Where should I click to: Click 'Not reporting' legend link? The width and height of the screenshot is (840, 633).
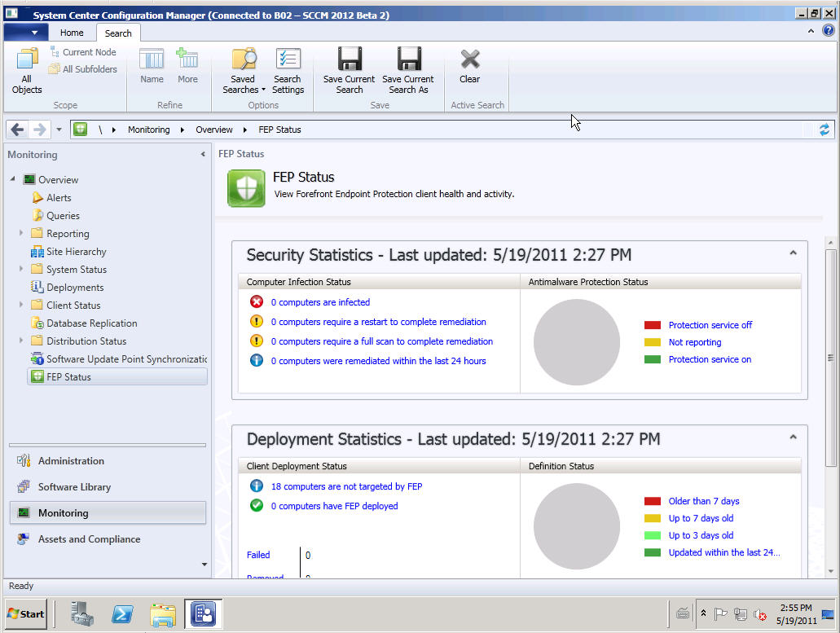click(695, 342)
